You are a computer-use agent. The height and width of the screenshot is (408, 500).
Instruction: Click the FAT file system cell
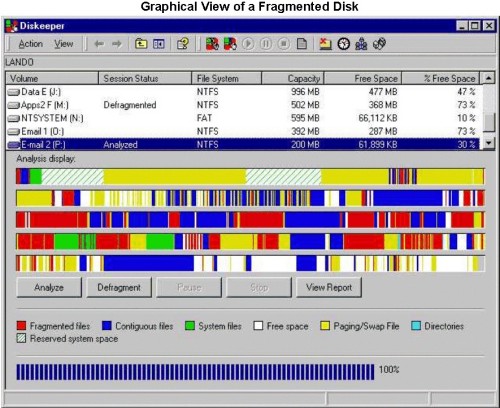[204, 118]
